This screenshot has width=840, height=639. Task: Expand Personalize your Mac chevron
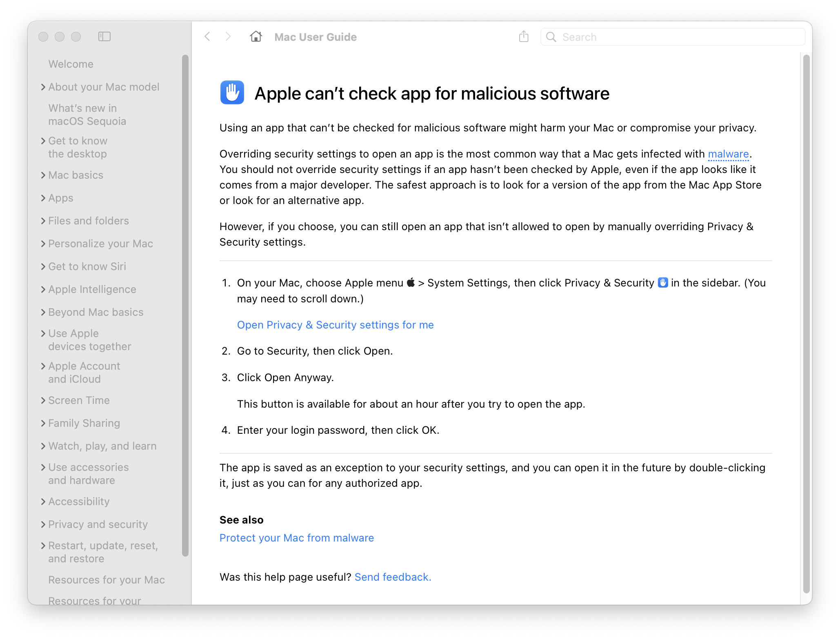tap(43, 244)
